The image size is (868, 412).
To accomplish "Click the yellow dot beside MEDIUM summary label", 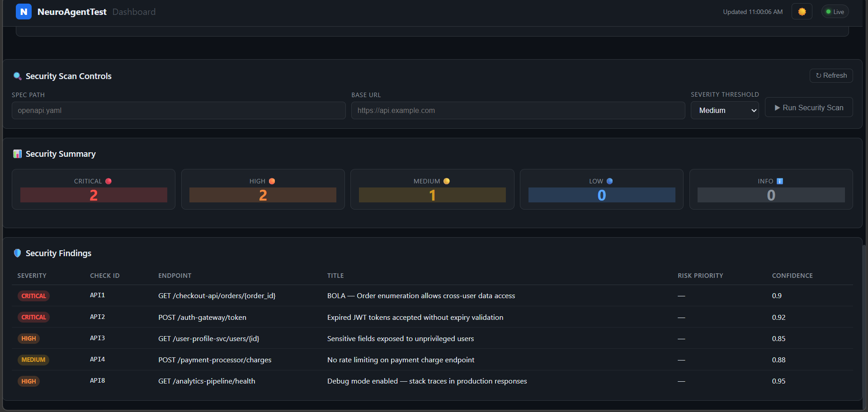I will coord(446,181).
